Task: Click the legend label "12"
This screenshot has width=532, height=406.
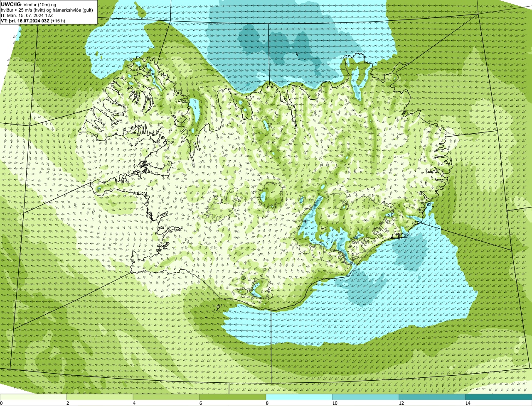Action: pyautogui.click(x=401, y=403)
